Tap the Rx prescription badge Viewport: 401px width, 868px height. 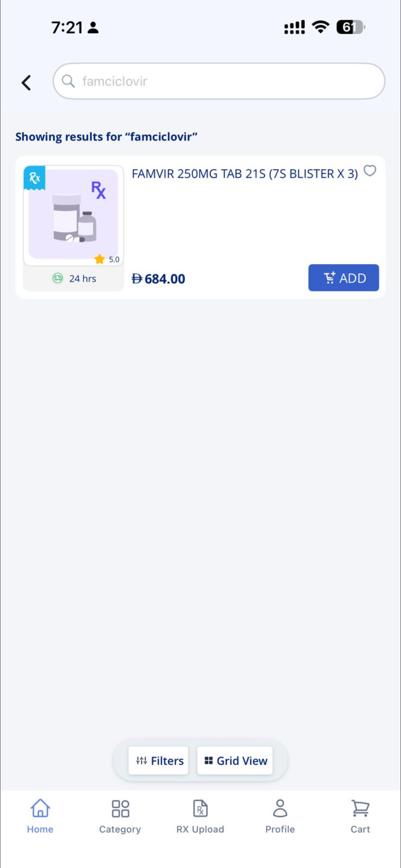pos(35,178)
